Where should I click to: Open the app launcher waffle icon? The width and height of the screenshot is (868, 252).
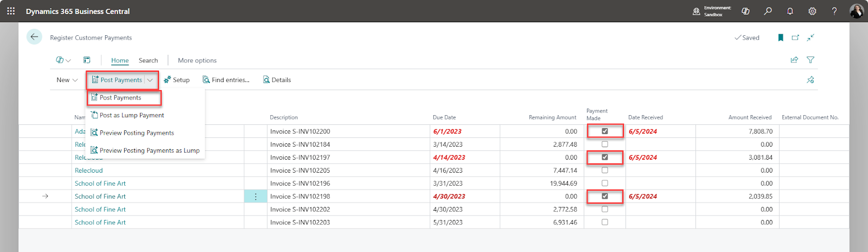coord(11,11)
